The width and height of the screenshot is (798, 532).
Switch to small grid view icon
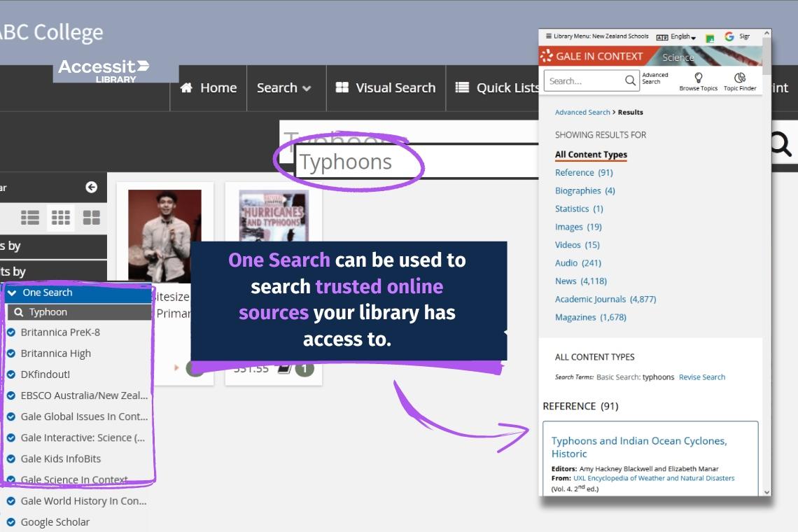[x=61, y=218]
